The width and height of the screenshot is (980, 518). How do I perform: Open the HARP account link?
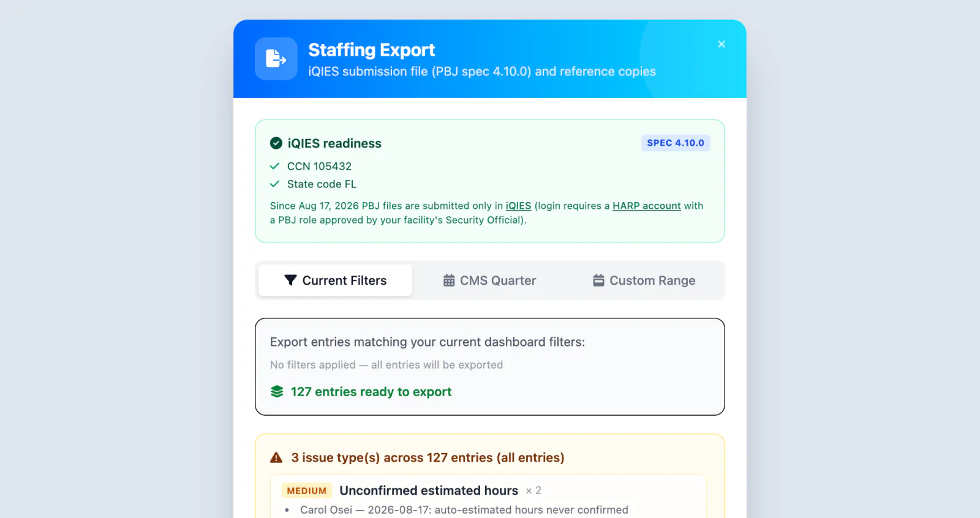[x=647, y=206]
